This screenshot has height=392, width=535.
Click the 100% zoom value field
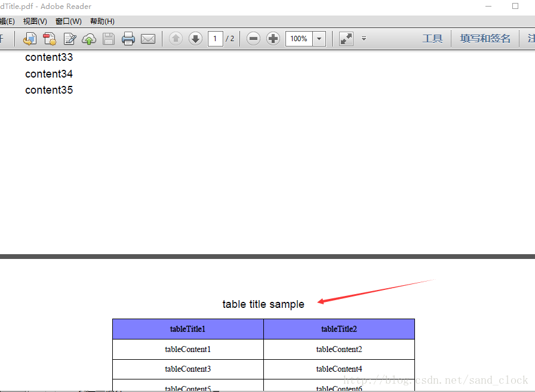tap(299, 39)
